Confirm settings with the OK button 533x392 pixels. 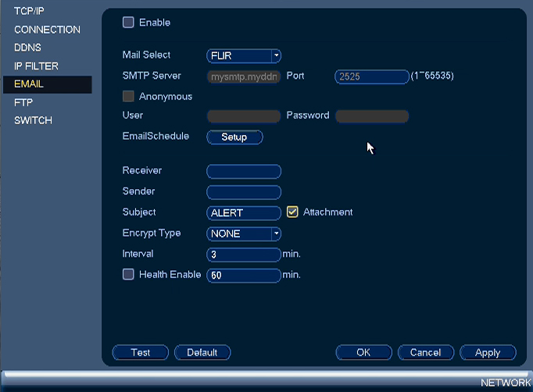tap(363, 353)
